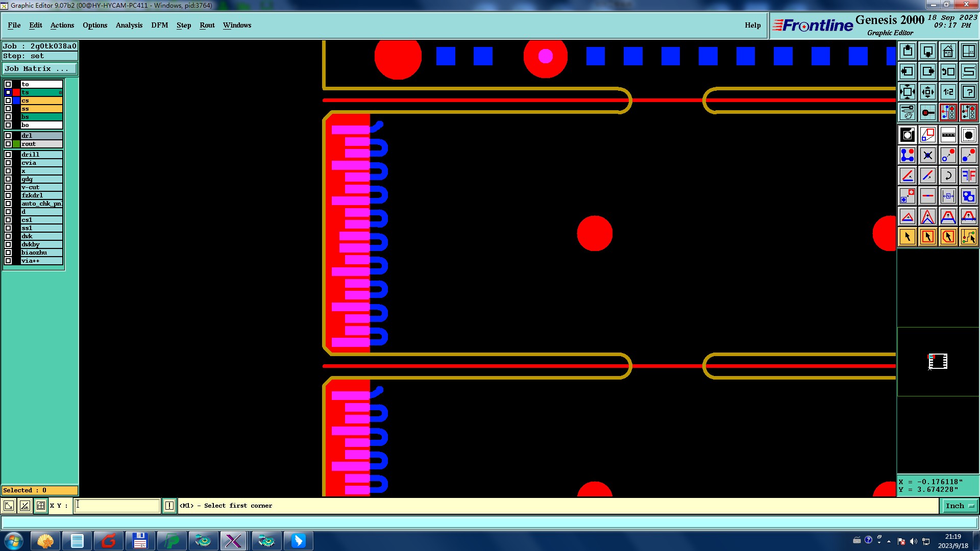Click the Job Matrix button
The width and height of the screenshot is (980, 551).
39,68
